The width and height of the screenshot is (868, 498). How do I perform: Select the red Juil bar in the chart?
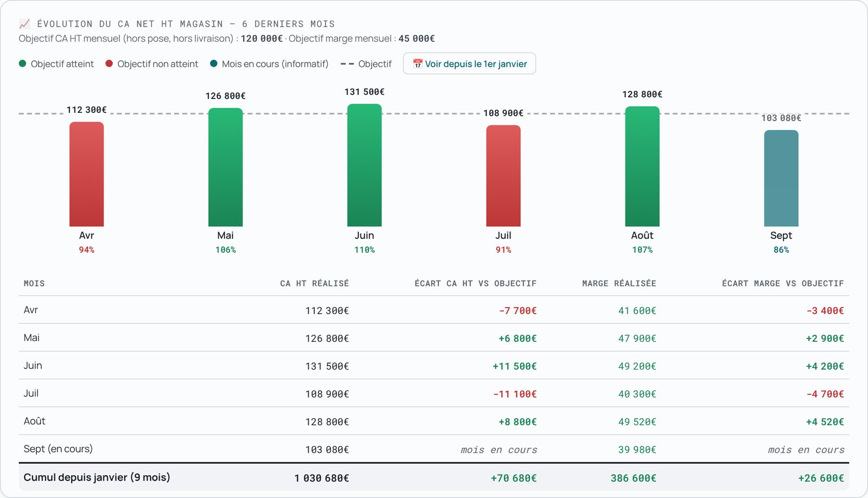point(503,176)
